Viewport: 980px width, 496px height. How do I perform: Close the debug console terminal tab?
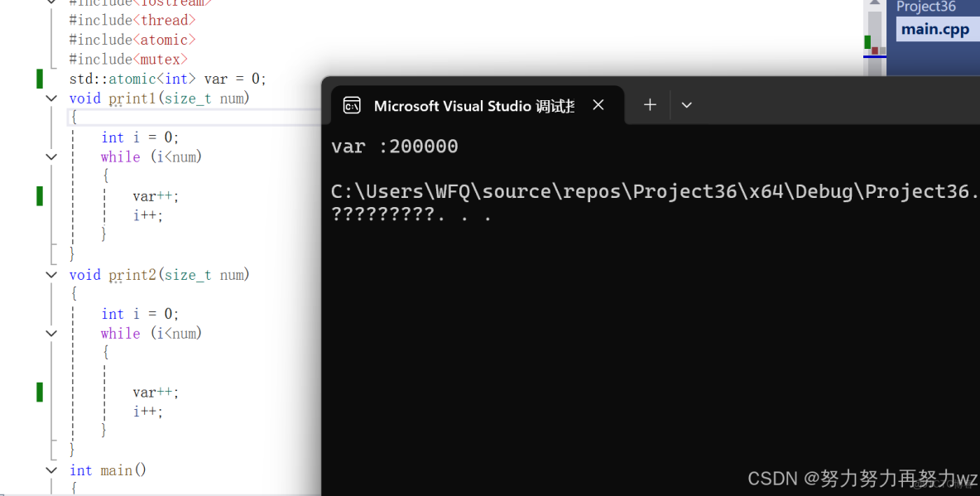point(598,105)
